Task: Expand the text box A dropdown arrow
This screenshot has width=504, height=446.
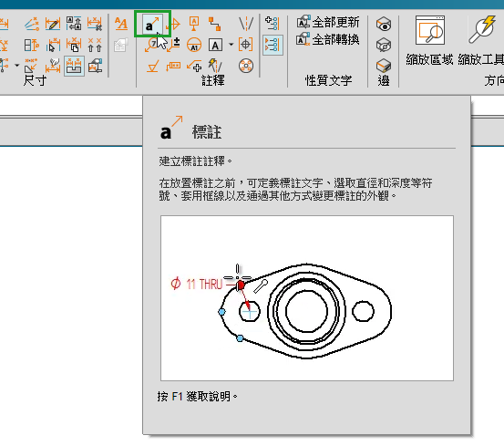Action: click(x=231, y=45)
